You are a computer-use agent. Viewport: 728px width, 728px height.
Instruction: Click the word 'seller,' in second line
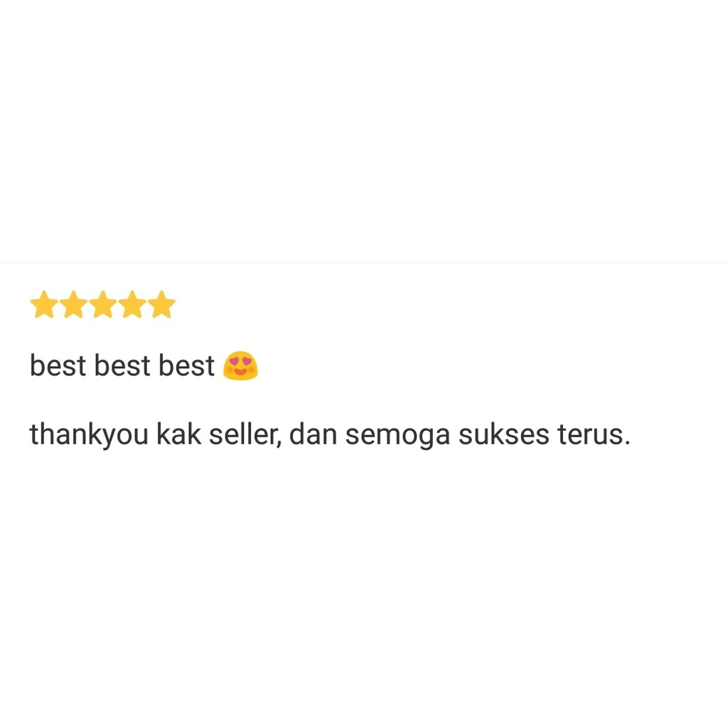coord(245,434)
